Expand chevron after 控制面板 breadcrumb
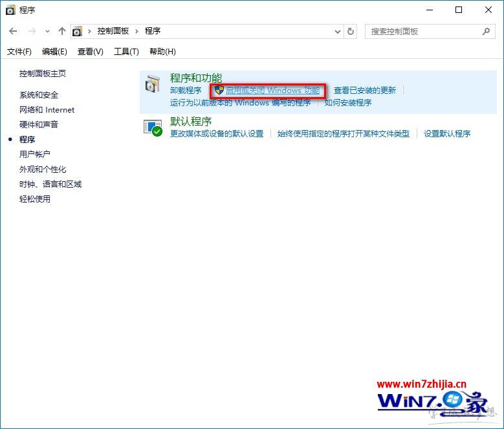Viewport: 504px width, 429px height. [x=137, y=31]
